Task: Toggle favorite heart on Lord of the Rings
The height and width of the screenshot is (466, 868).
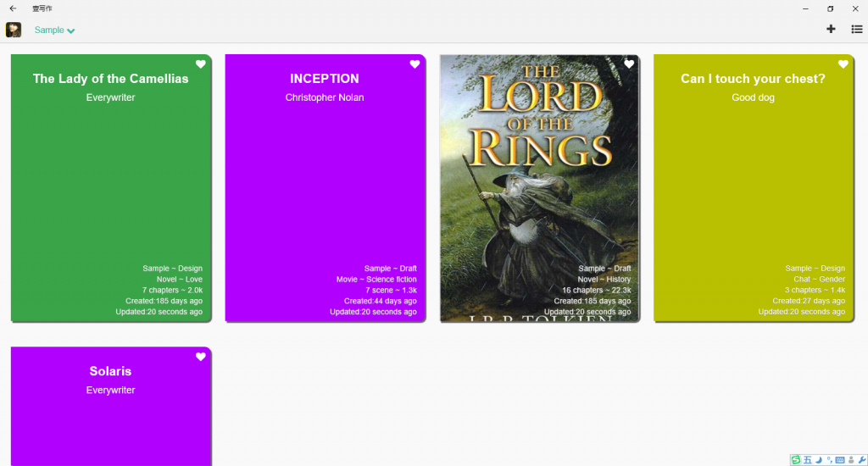Action: click(629, 64)
